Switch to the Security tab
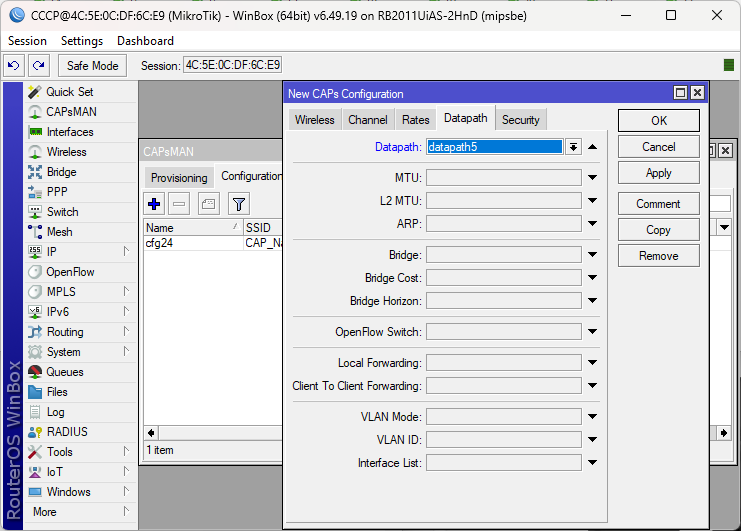This screenshot has width=741, height=531. 520,120
